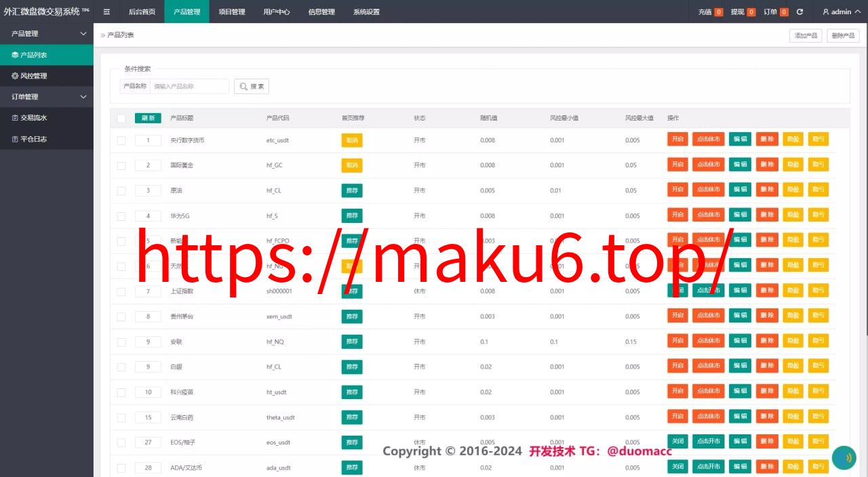Switch to 用户中心 top menu

[x=277, y=12]
